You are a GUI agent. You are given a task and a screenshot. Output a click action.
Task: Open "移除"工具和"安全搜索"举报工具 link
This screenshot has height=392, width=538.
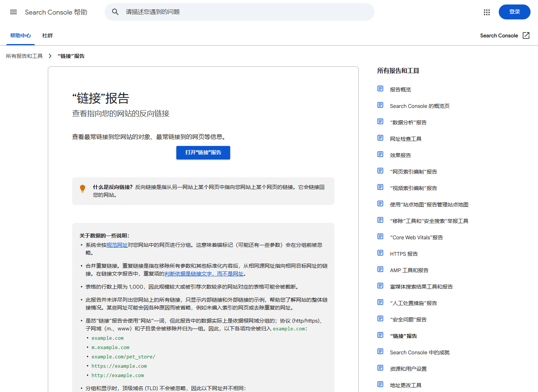click(429, 221)
